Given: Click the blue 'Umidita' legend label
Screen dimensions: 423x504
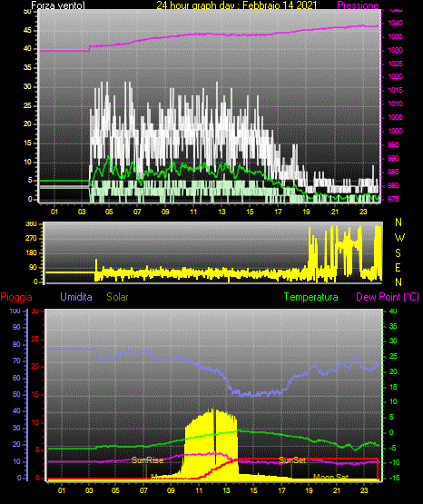Looking at the screenshot, I should click(76, 297).
